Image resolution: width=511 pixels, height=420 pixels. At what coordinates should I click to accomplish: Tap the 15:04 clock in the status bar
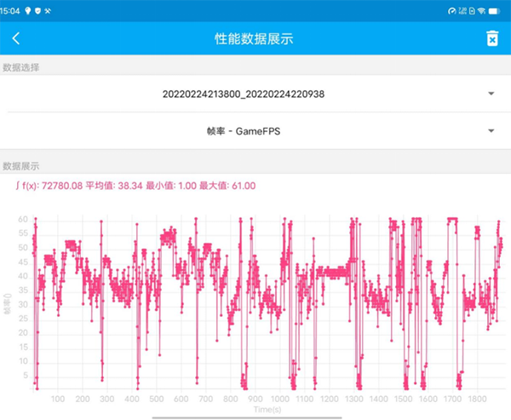(11, 9)
